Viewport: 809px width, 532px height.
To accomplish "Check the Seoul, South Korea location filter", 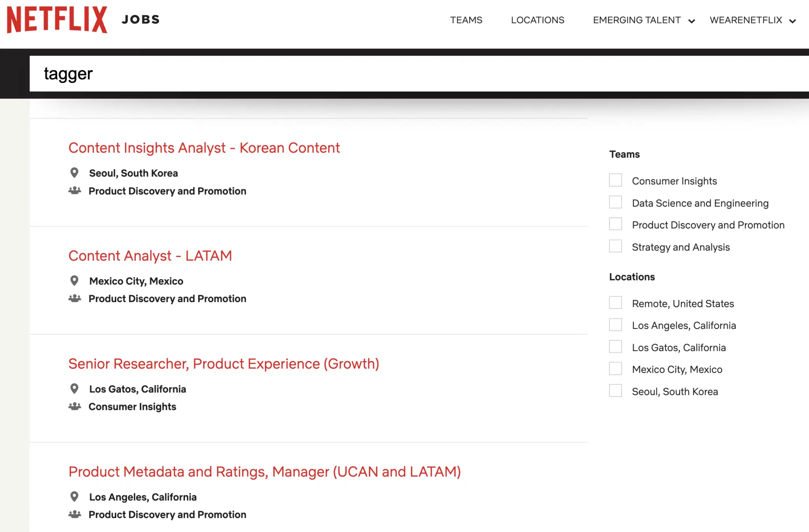I will pyautogui.click(x=615, y=391).
